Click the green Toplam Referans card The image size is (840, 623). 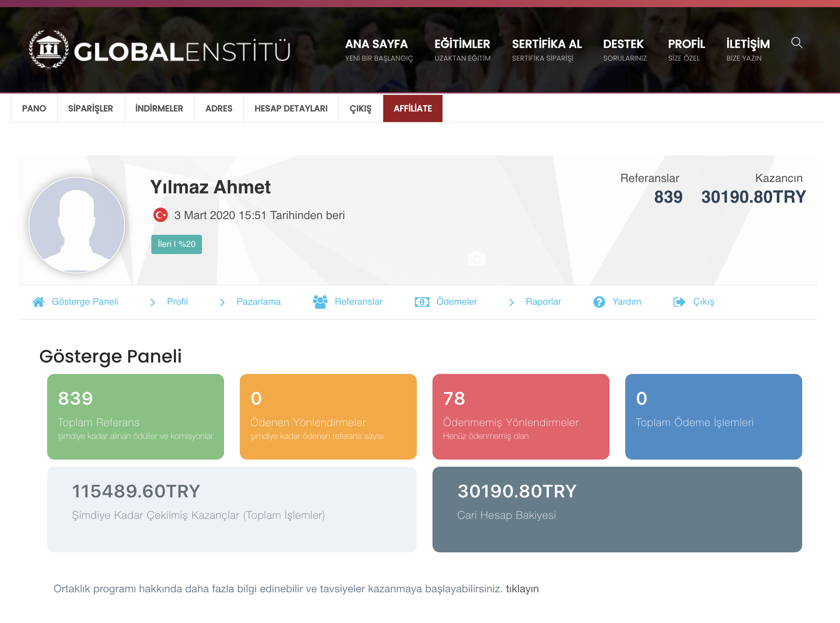(x=135, y=416)
